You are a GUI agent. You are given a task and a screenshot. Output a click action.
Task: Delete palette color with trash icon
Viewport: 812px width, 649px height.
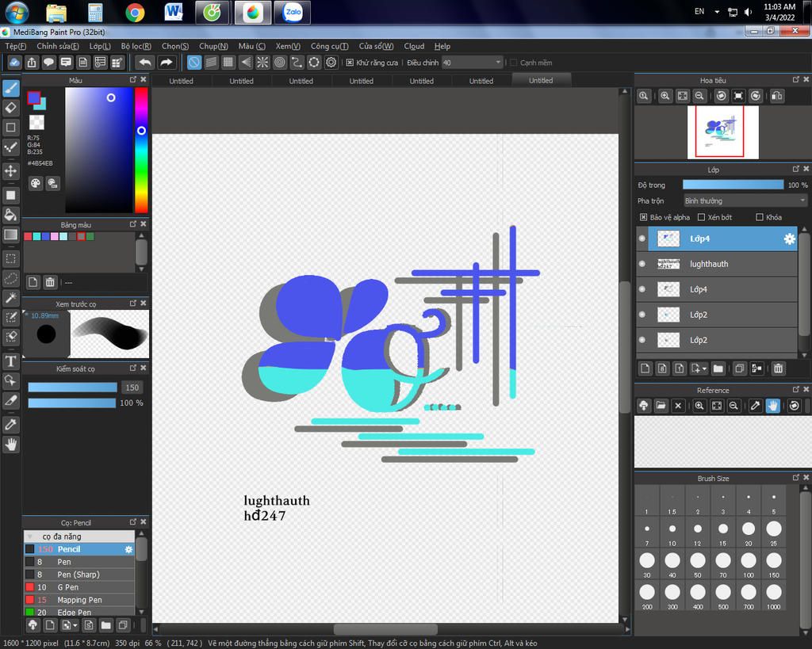(50, 282)
